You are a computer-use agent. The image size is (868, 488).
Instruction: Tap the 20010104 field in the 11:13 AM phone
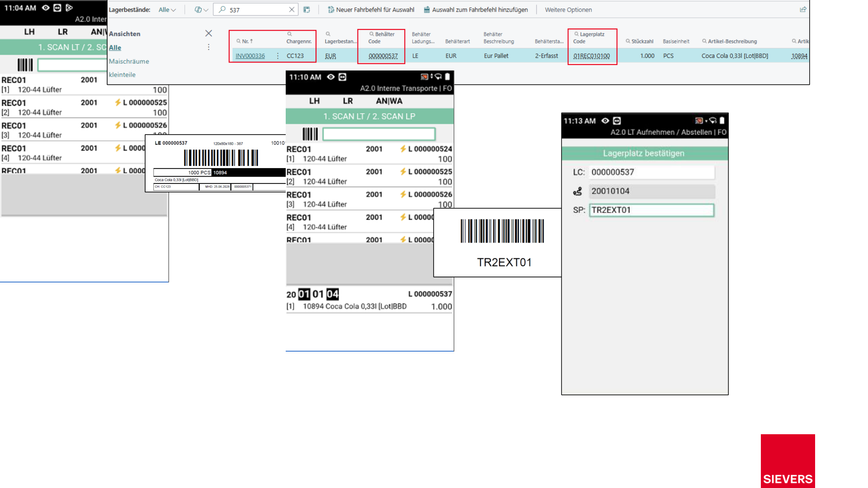652,191
